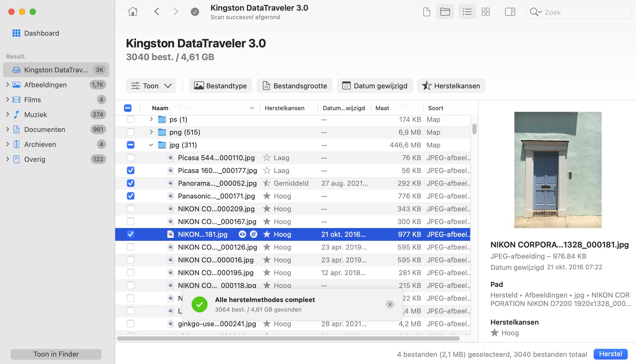Select Kingston DataTrav... in sidebar

56,70
